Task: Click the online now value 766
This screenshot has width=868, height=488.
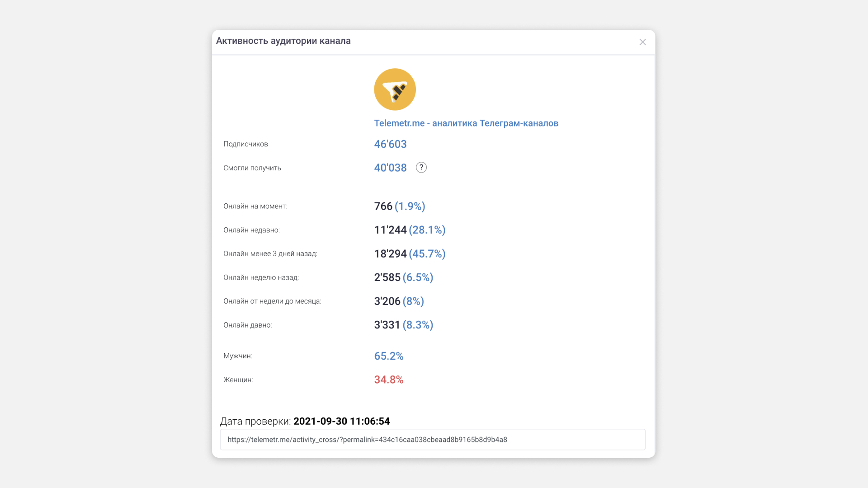Action: (x=383, y=206)
